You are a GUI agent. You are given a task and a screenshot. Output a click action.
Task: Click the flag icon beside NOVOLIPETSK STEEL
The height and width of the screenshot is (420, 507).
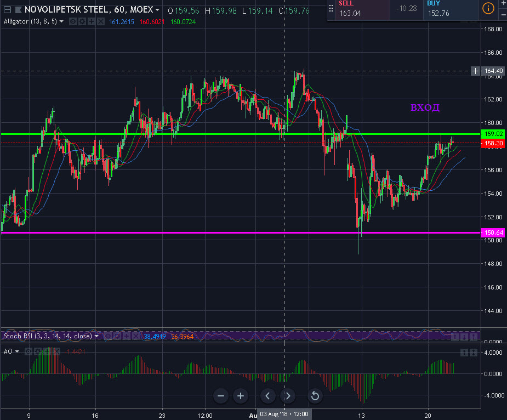click(x=19, y=10)
